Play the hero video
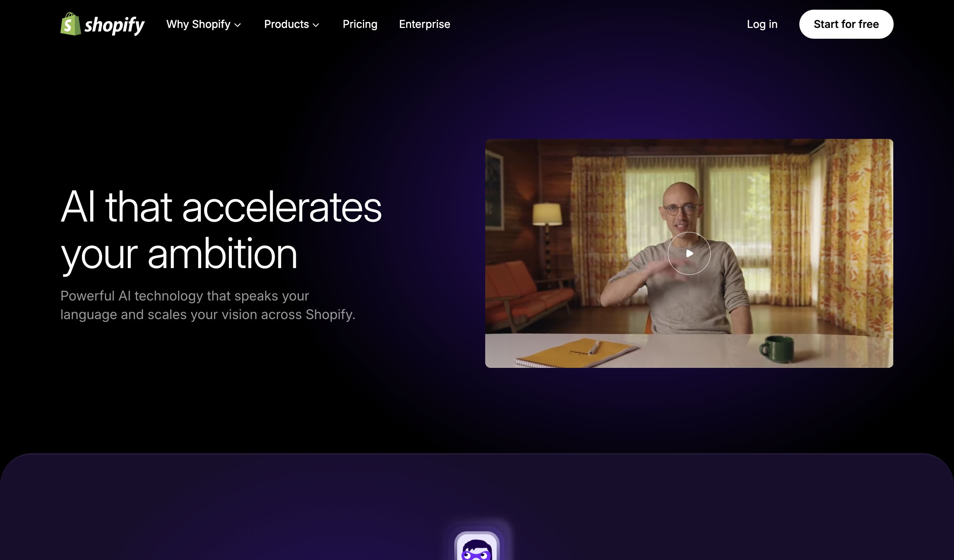954x560 pixels. (x=689, y=253)
